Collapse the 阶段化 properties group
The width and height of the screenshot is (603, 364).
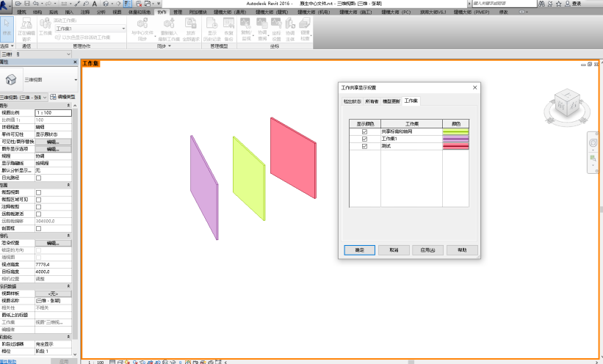pos(68,337)
